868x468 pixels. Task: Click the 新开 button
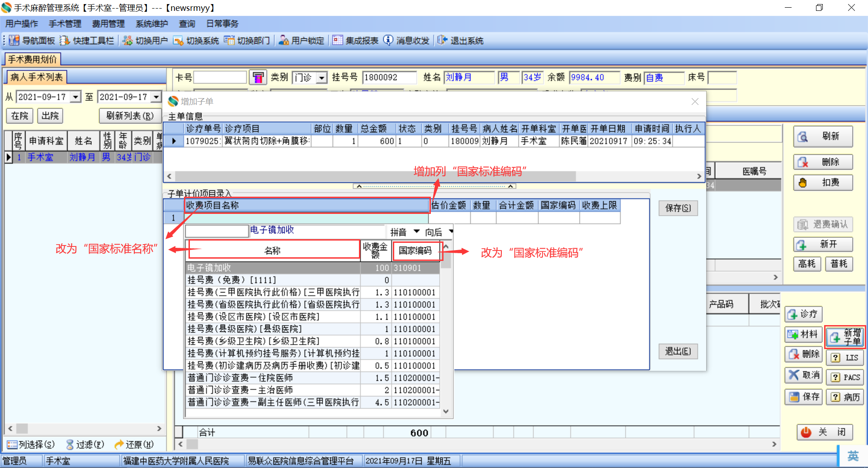pos(823,245)
